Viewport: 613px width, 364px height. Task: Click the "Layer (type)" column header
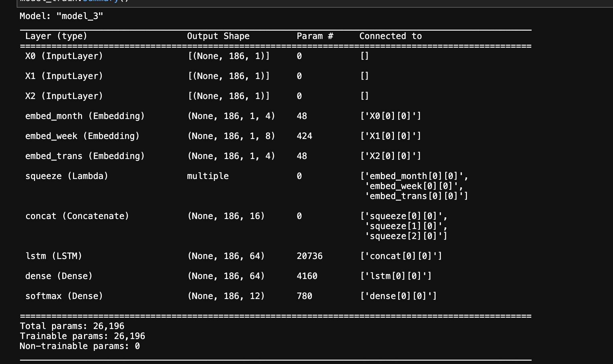[x=56, y=36]
